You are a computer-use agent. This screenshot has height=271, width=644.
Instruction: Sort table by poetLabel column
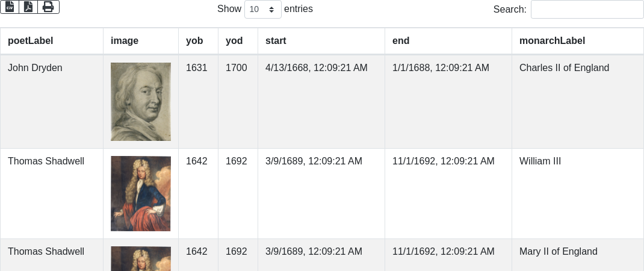(31, 41)
